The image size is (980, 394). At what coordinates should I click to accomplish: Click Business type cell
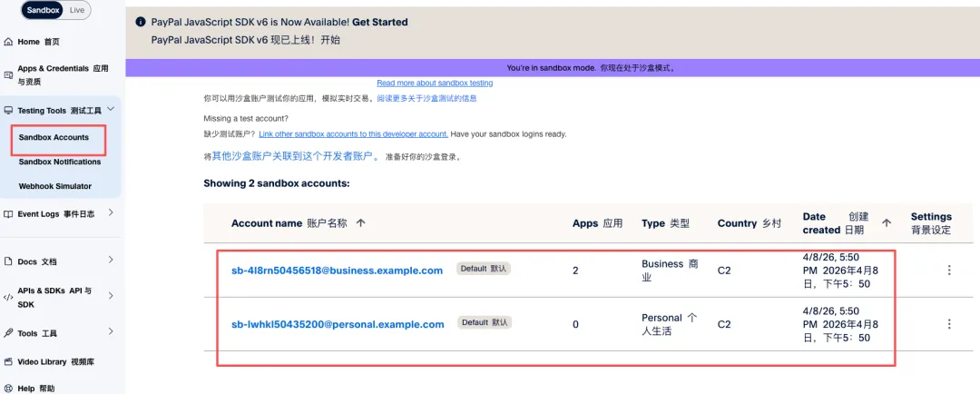[670, 271]
